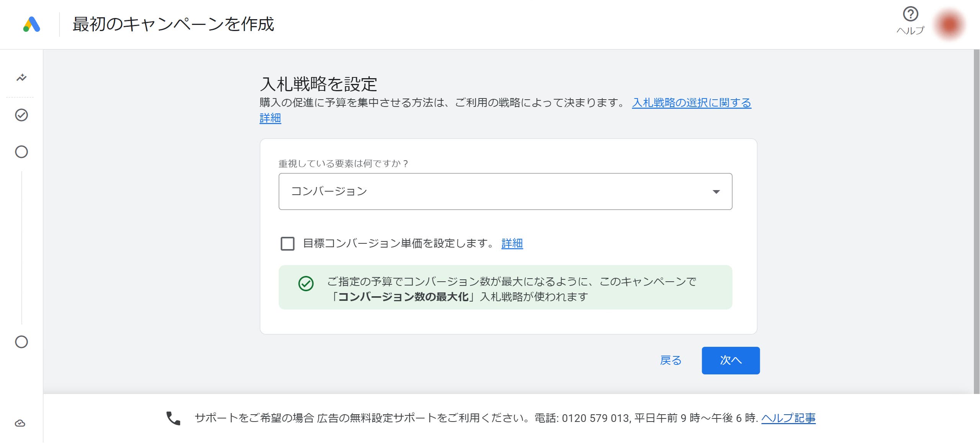Open the 詳細 link next to target CPA checkbox
Screen dimensions: 980x443
(x=512, y=243)
